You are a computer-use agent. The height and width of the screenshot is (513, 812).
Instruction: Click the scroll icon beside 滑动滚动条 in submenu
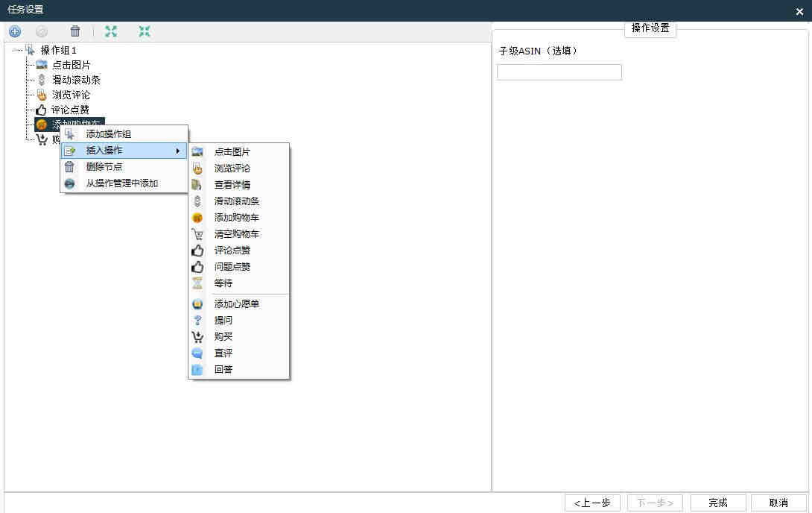197,201
